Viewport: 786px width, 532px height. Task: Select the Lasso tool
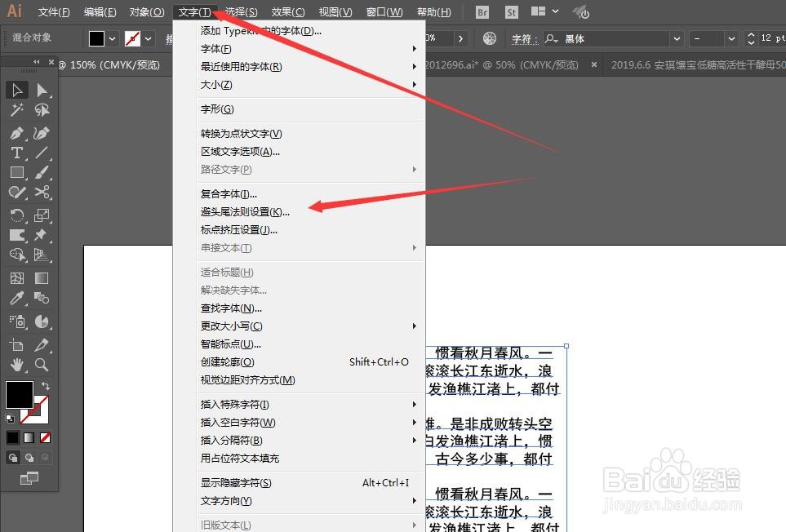42,109
